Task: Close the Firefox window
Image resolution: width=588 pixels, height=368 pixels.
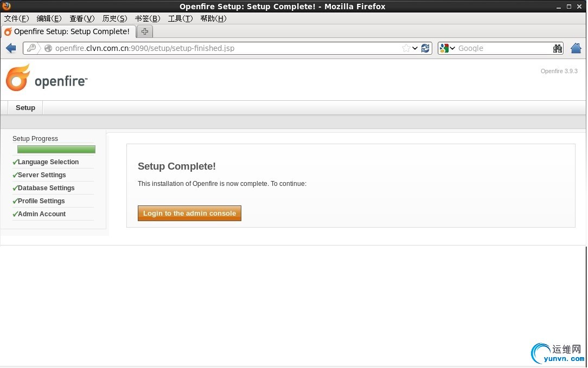Action: [579, 7]
